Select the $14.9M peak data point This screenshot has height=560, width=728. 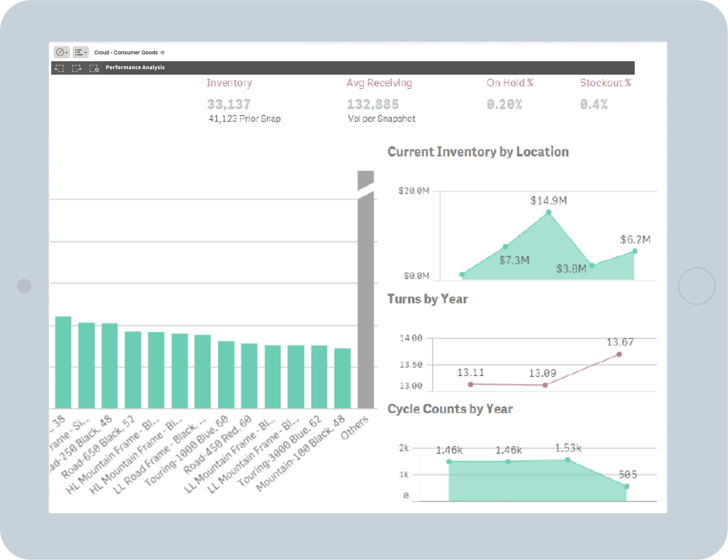coord(549,212)
